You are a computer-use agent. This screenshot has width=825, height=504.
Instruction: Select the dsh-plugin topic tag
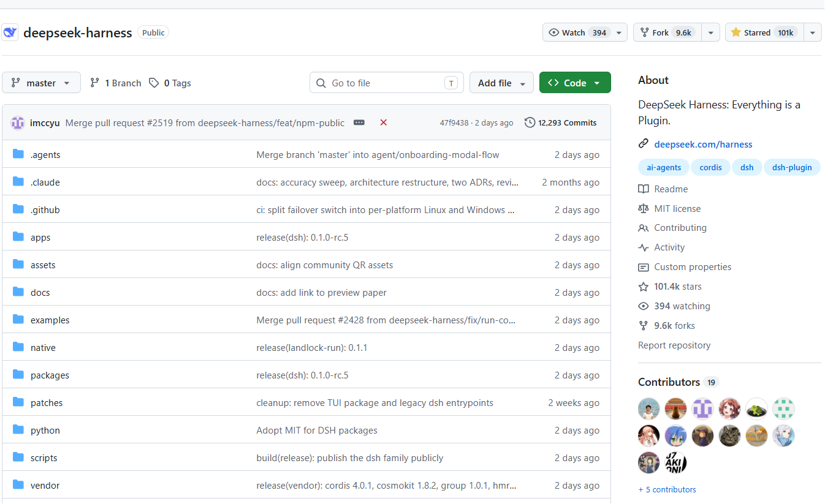pyautogui.click(x=792, y=167)
